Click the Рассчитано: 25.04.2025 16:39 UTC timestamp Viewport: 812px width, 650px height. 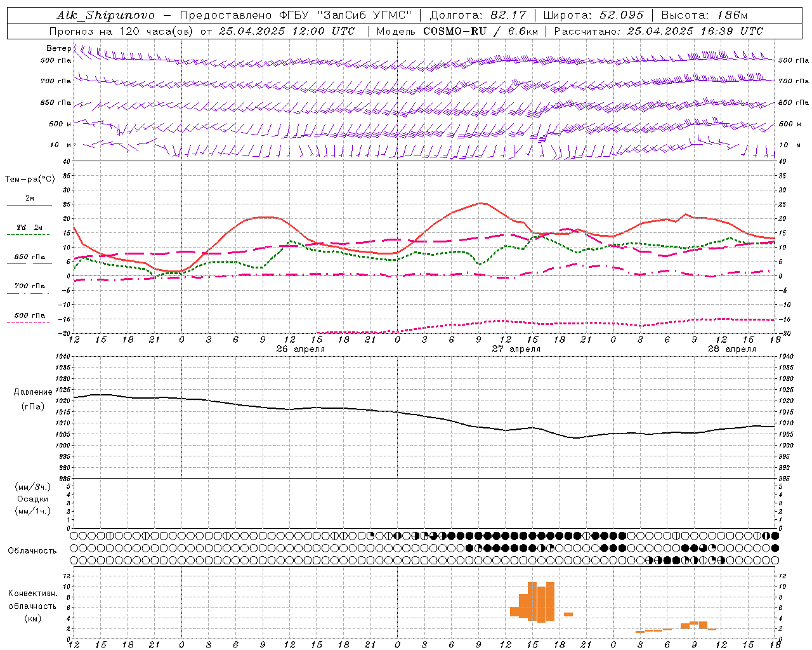[x=658, y=31]
